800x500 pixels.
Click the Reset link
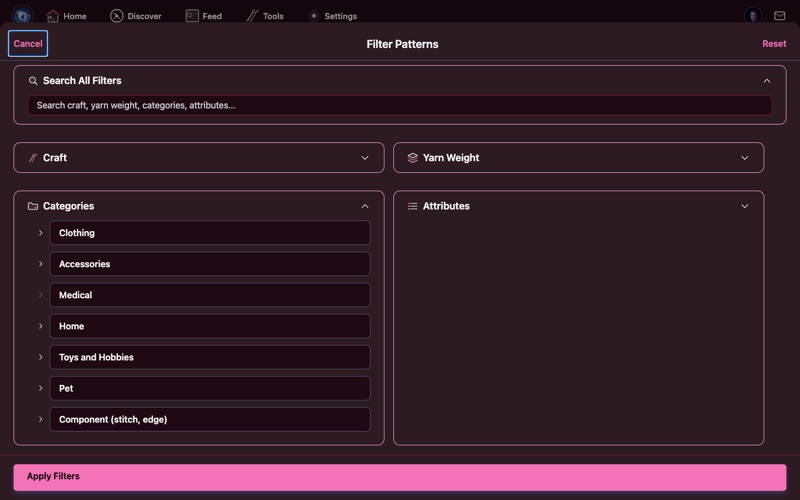coord(773,44)
